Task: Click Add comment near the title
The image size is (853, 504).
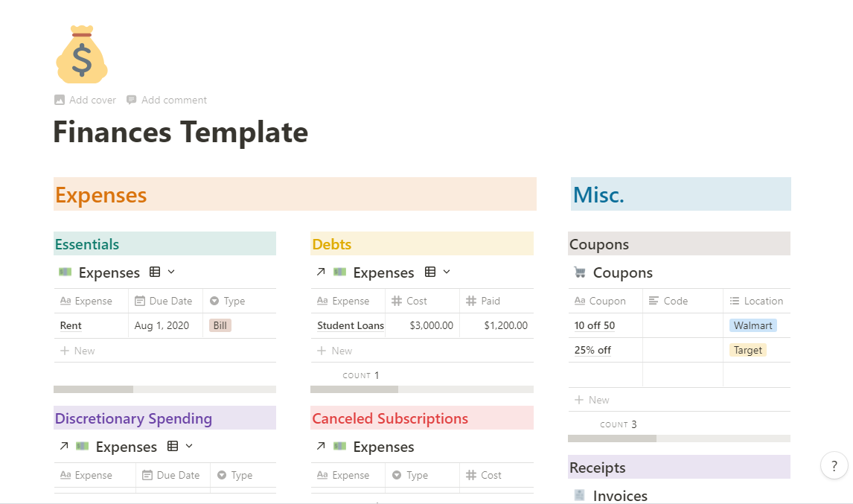Action: click(x=167, y=101)
